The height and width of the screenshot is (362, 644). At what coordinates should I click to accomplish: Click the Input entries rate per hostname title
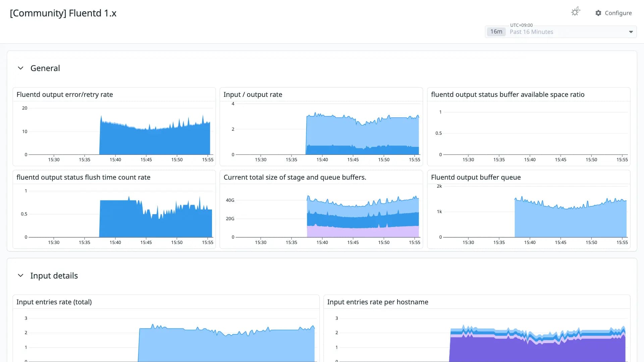click(378, 302)
